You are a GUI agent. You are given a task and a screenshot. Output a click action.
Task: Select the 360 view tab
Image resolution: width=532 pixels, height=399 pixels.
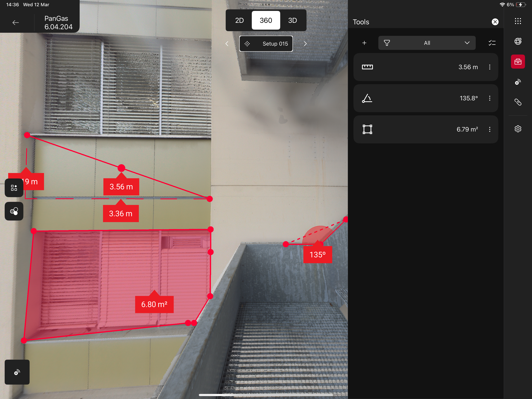[266, 20]
